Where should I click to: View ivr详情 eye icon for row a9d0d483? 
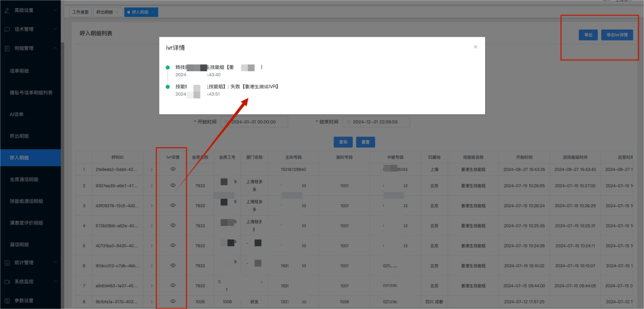coord(173,285)
